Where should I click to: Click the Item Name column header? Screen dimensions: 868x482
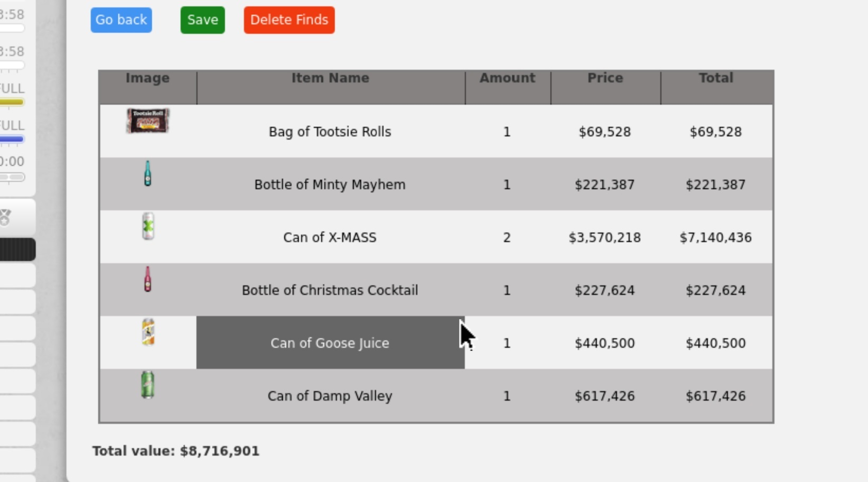point(330,78)
